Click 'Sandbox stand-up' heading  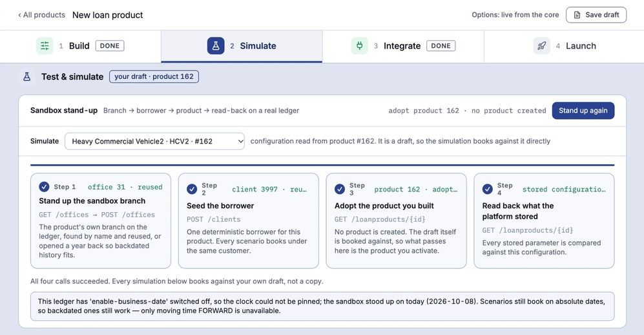click(x=64, y=110)
